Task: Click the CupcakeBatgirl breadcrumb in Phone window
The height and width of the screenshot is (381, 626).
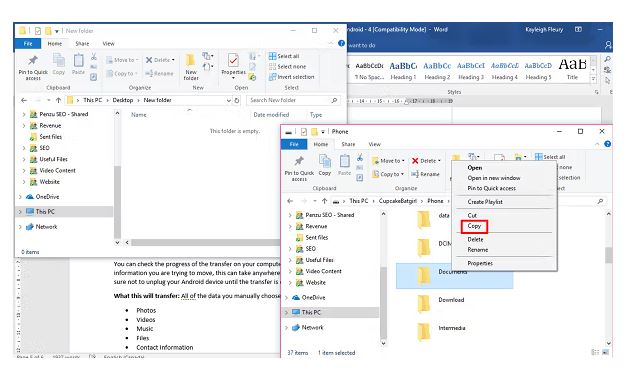Action: [397, 201]
